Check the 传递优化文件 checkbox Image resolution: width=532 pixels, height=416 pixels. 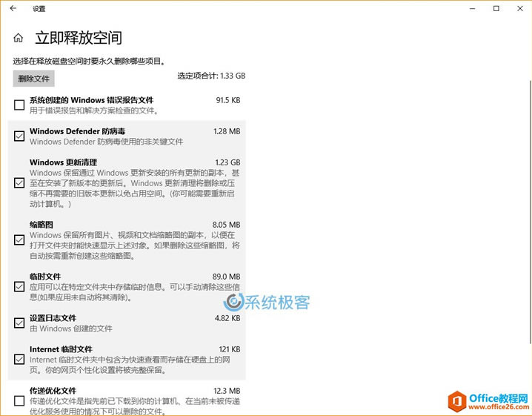click(x=19, y=400)
